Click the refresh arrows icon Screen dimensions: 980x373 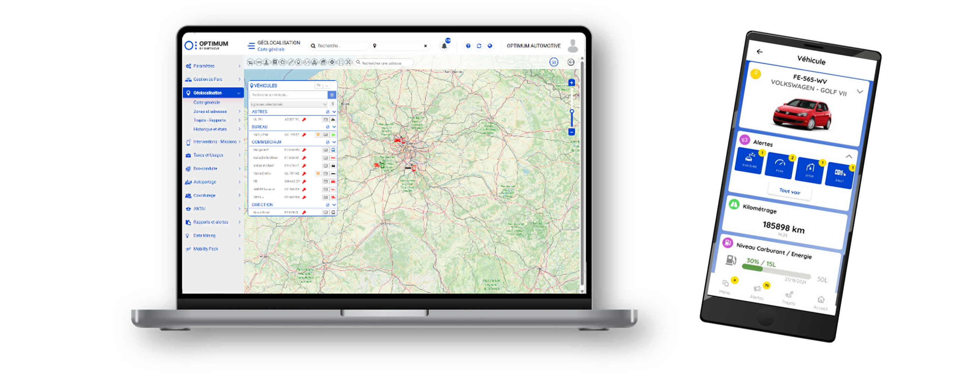479,46
